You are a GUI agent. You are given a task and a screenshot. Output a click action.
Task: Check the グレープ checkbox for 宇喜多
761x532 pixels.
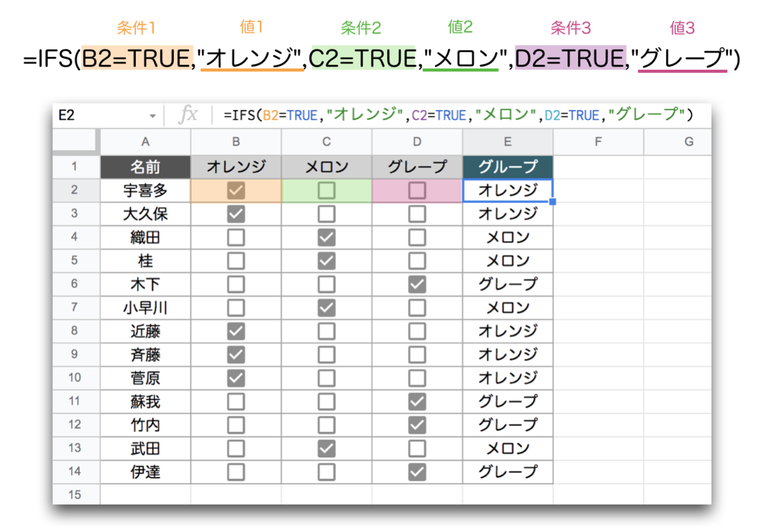point(417,190)
